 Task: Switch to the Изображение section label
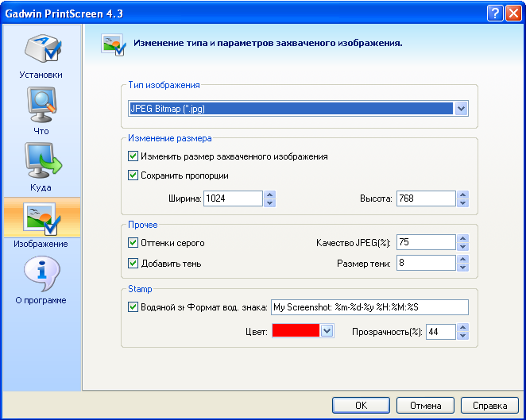(41, 244)
